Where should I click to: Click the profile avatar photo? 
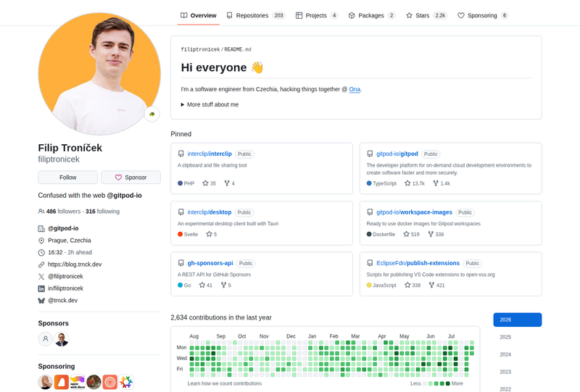(99, 74)
